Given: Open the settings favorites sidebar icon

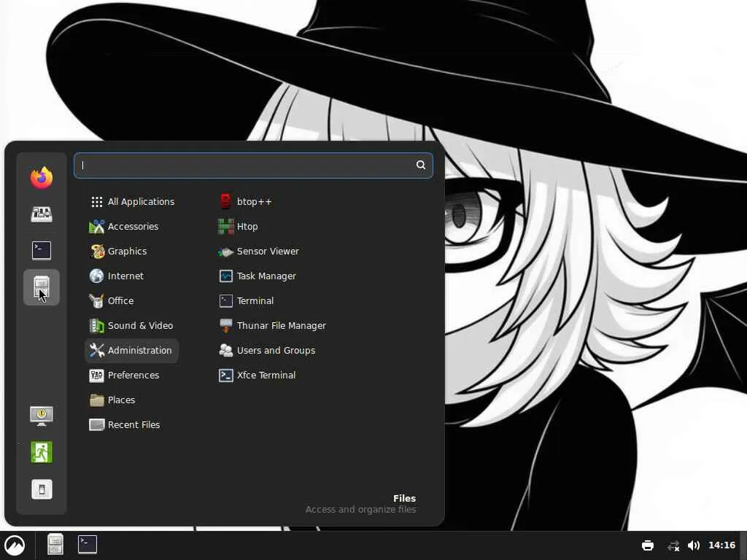Looking at the screenshot, I should coord(42,214).
